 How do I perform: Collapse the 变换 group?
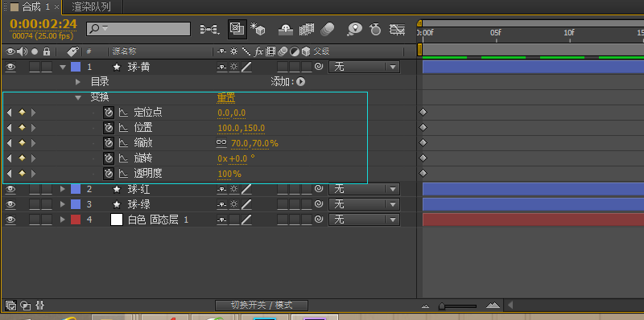point(78,97)
